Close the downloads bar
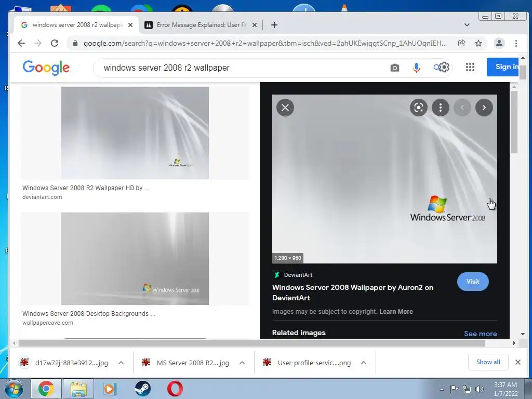 [518, 362]
